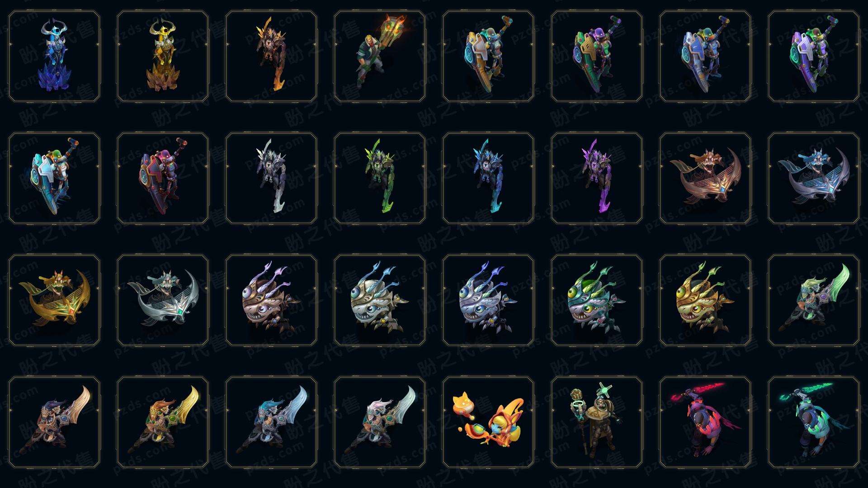Screen dimensions: 868x488
Task: Pick the red-pink mech shield skin
Action: point(163,178)
